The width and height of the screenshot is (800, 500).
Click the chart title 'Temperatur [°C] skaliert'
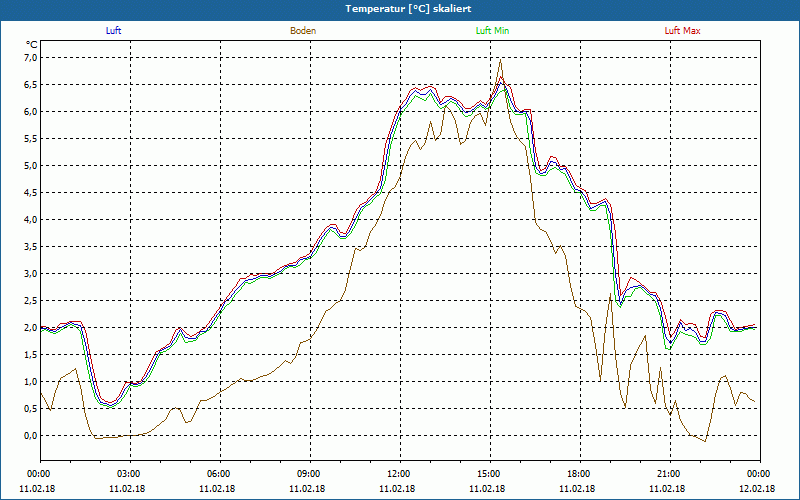[x=408, y=9]
